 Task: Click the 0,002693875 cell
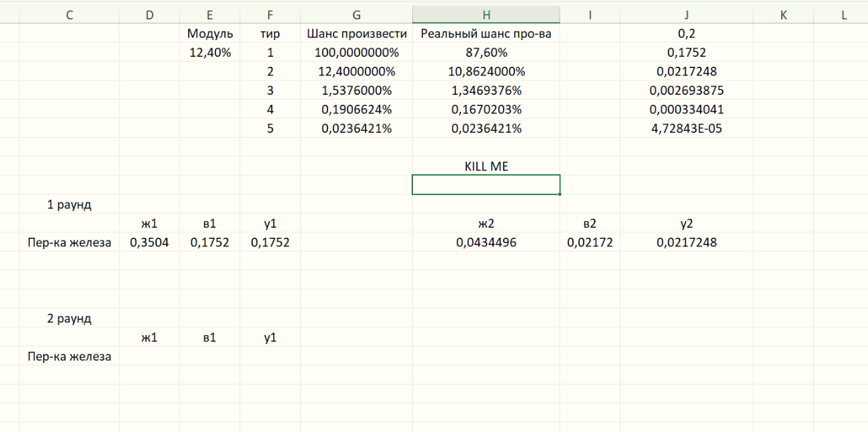687,91
